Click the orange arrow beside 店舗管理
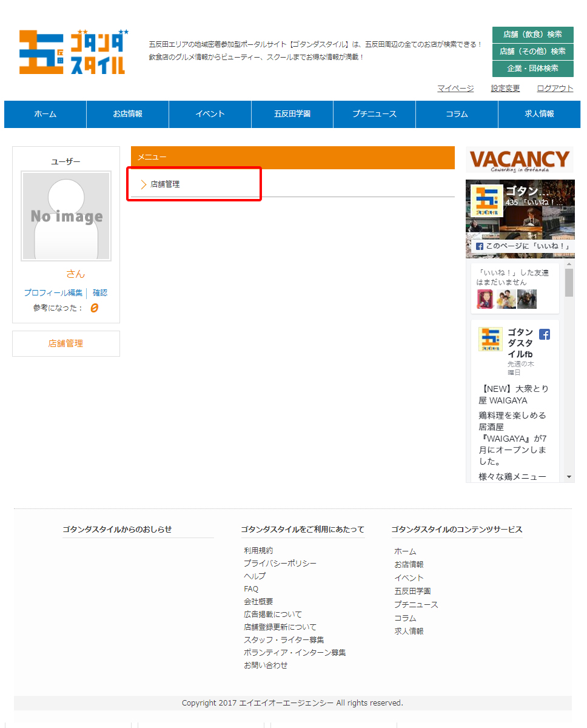This screenshot has width=587, height=728. pyautogui.click(x=144, y=184)
